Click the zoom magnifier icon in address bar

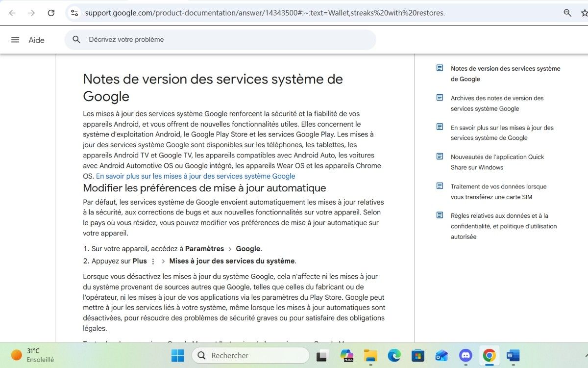[x=567, y=13]
